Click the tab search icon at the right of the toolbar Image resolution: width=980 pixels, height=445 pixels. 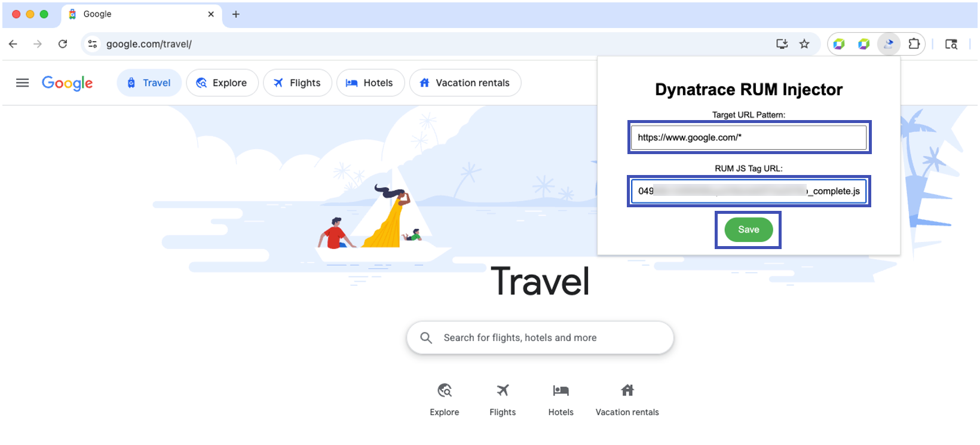[x=951, y=44]
